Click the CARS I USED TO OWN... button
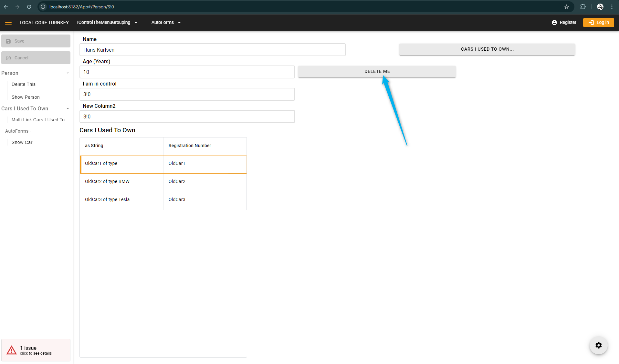 click(487, 49)
